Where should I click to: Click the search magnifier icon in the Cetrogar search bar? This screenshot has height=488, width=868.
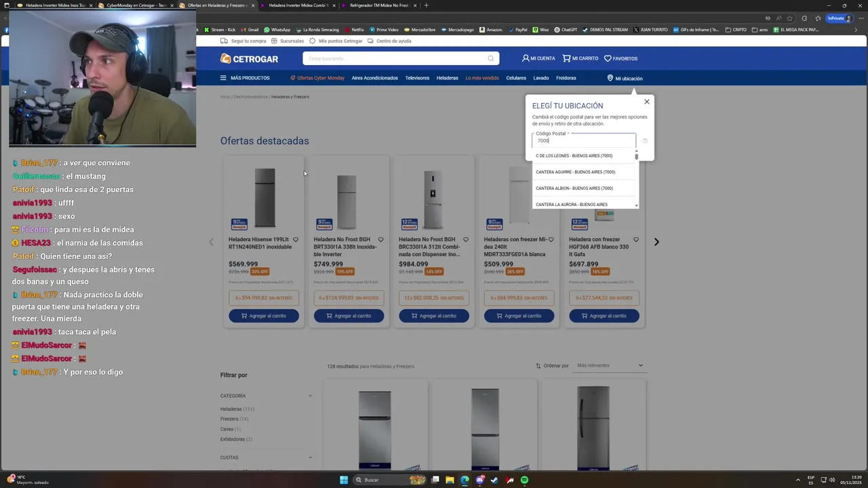[x=491, y=58]
